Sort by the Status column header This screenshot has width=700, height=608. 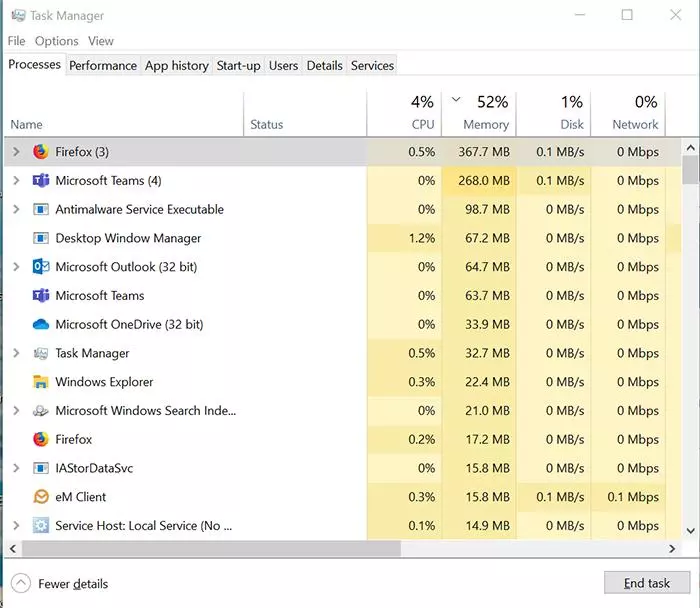[305, 114]
